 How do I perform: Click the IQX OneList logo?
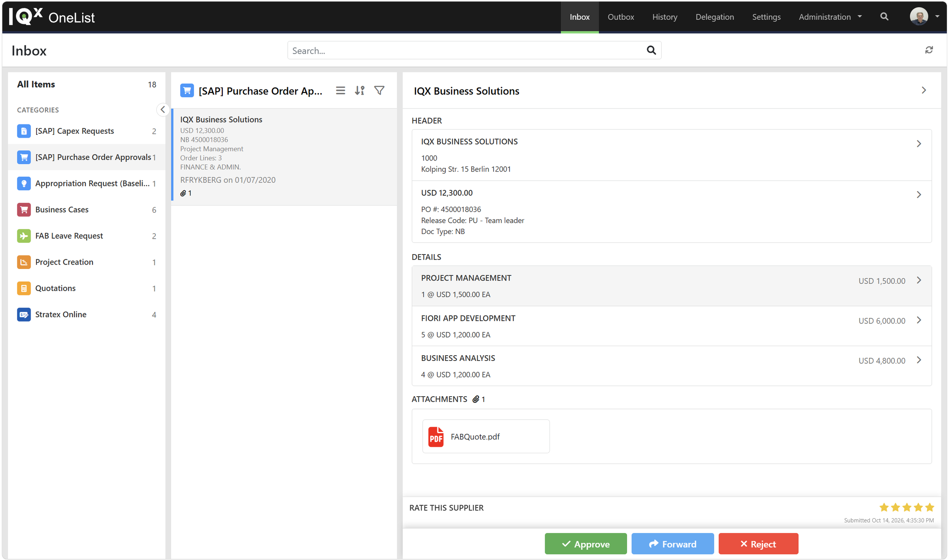(52, 17)
